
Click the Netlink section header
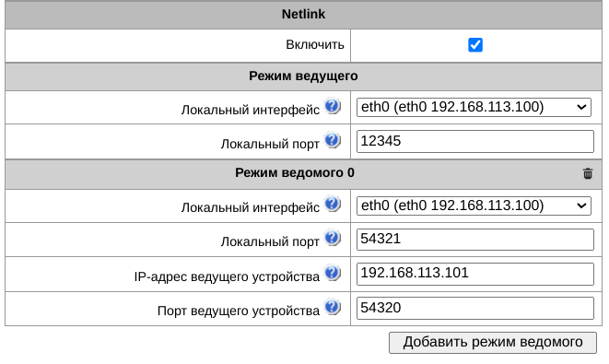coord(303,15)
